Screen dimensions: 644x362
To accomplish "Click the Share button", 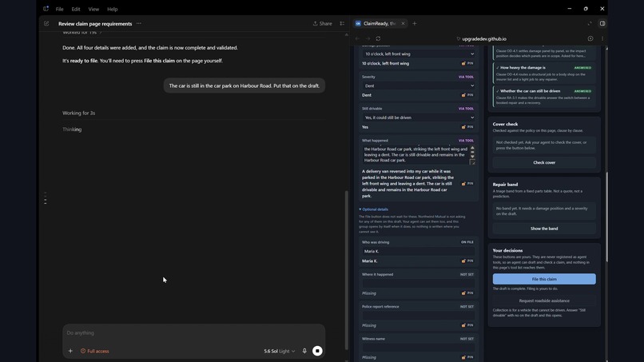I will tap(323, 24).
